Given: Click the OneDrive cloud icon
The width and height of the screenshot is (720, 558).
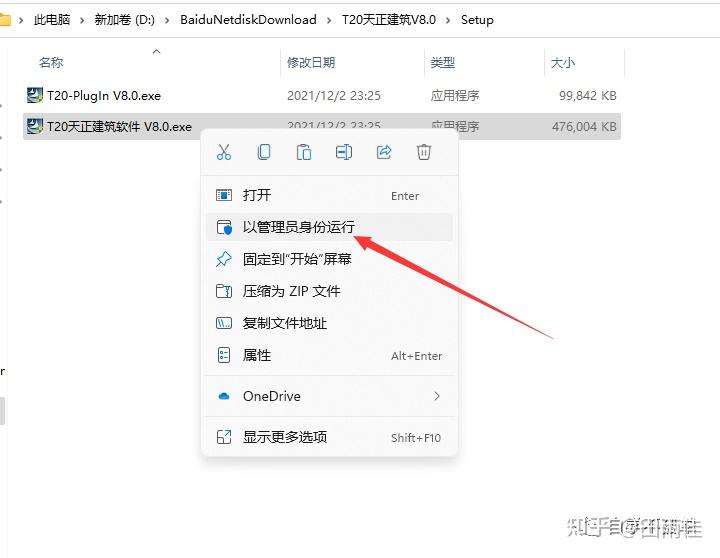Looking at the screenshot, I should (x=224, y=396).
